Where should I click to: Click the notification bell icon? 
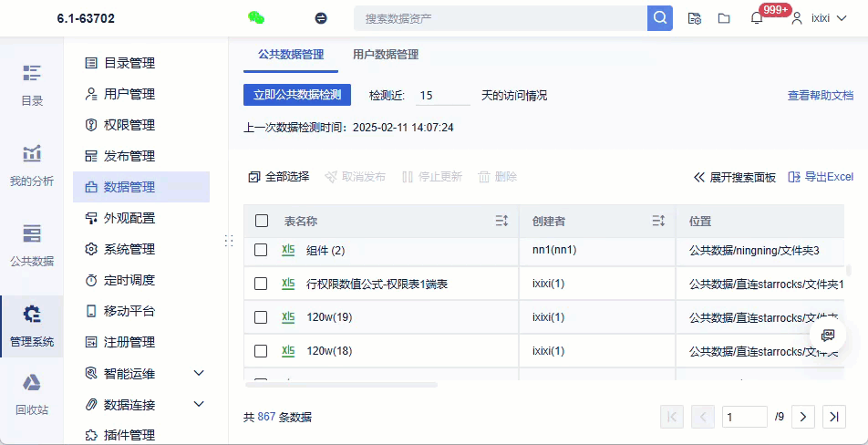click(x=757, y=18)
